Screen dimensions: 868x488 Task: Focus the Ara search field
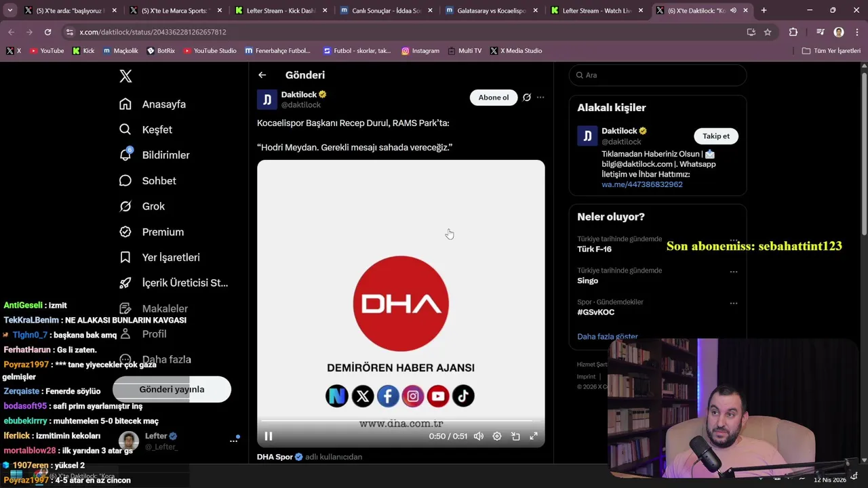coord(658,75)
